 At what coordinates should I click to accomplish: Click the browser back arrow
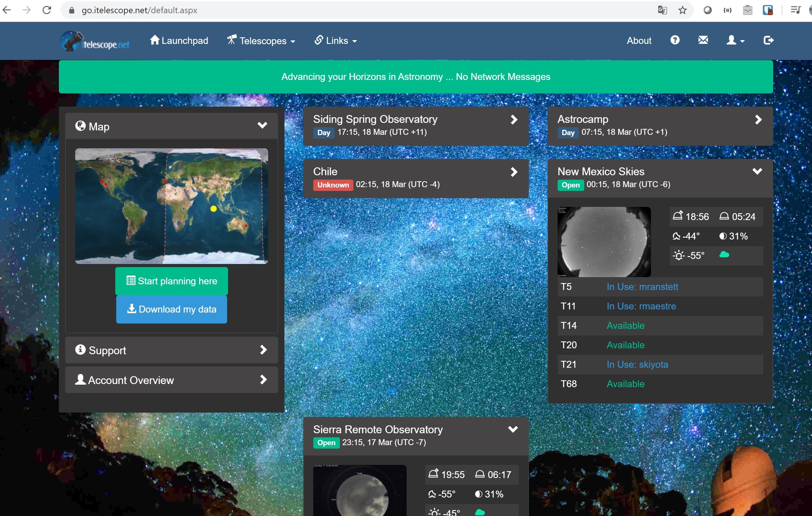(x=7, y=10)
